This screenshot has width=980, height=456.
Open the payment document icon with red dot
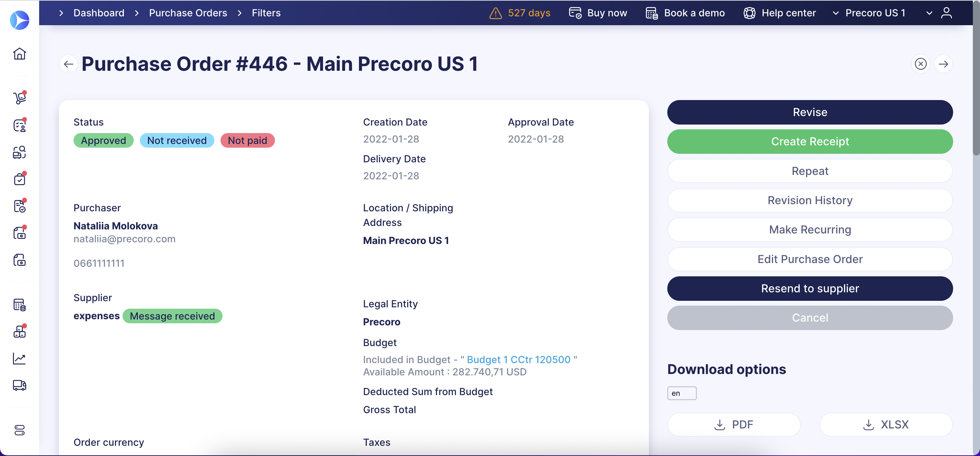coord(19,232)
